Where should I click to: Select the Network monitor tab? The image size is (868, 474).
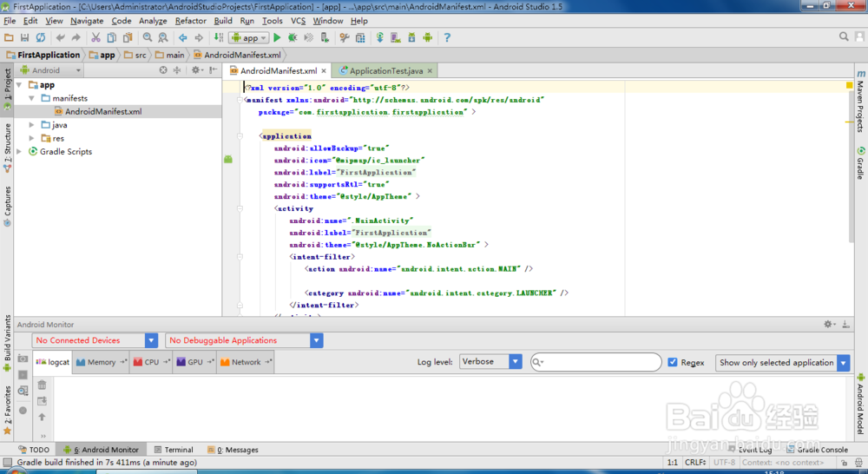[246, 362]
